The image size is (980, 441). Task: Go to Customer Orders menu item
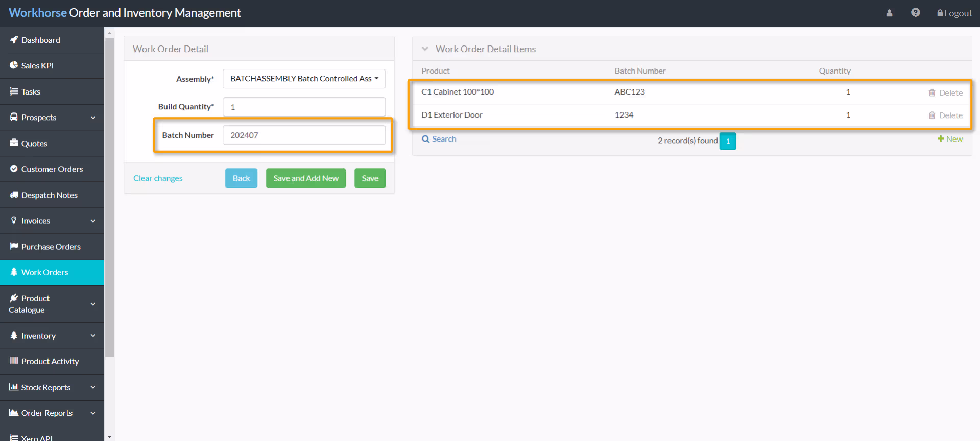[x=52, y=169]
